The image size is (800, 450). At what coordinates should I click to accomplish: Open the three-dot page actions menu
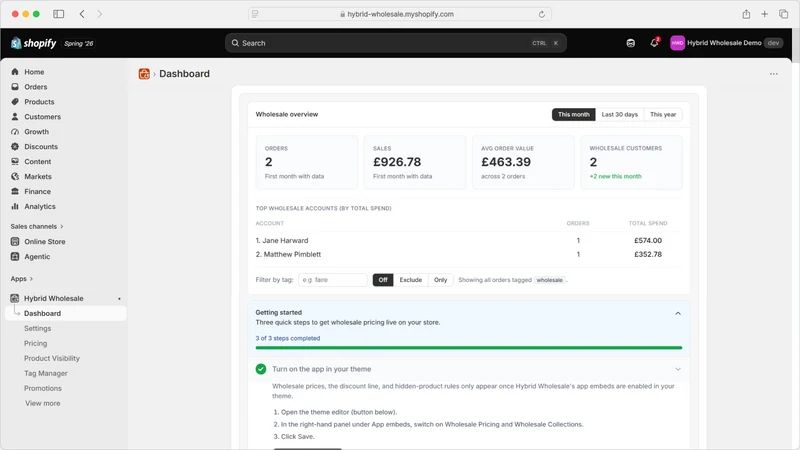point(773,74)
